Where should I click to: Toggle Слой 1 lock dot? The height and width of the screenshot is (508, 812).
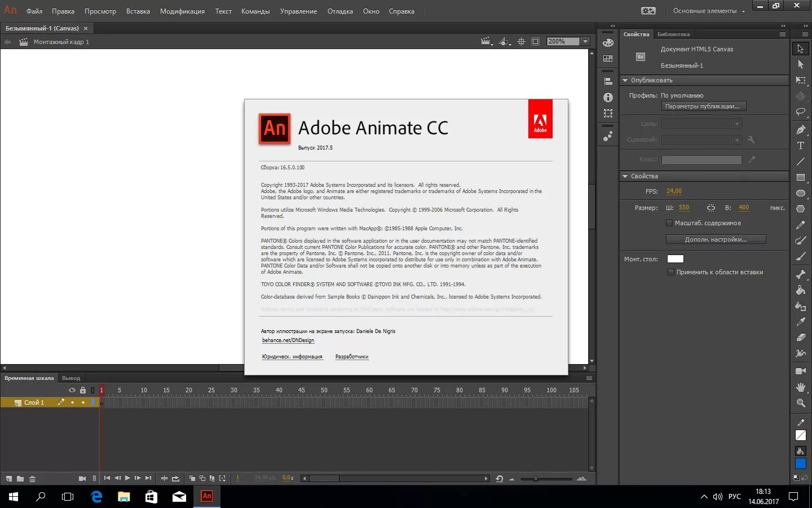[x=83, y=402]
